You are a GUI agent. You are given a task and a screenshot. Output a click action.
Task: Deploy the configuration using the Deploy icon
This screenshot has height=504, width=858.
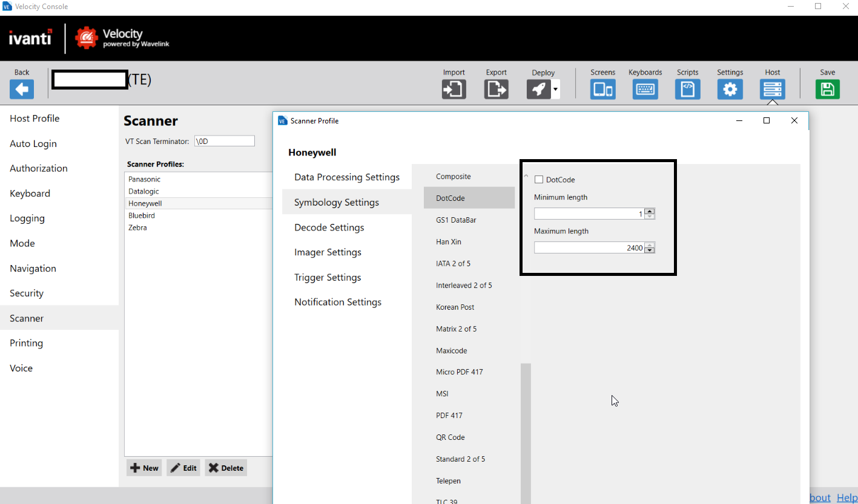(x=539, y=89)
